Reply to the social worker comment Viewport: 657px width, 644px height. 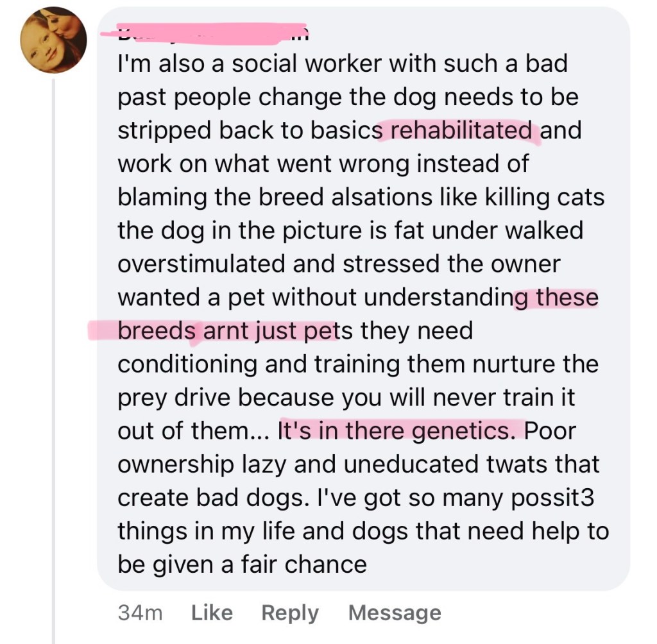click(x=289, y=613)
